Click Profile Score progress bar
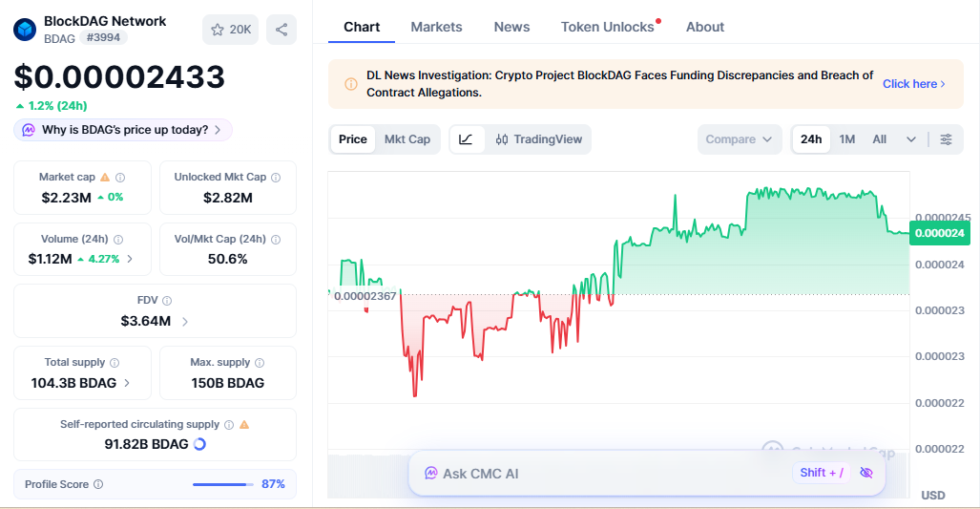 coord(223,484)
